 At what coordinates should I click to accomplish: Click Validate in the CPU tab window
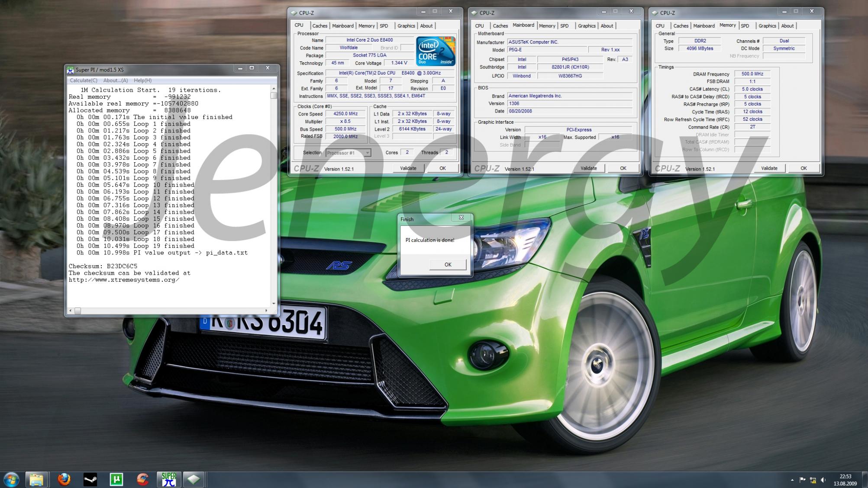pyautogui.click(x=408, y=168)
